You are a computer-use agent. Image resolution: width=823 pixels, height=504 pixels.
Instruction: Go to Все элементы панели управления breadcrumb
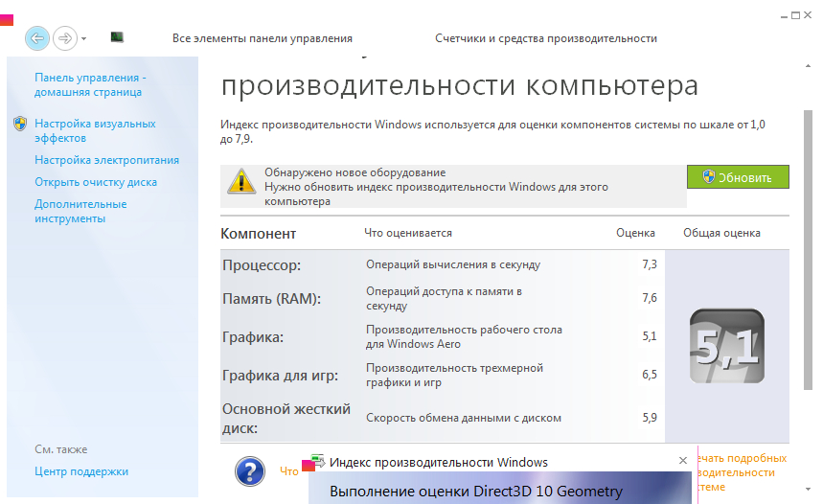262,38
